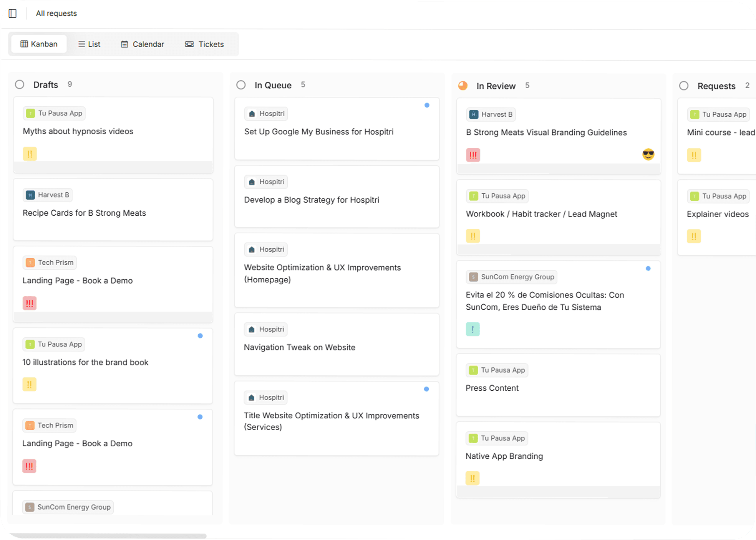Click the horizontal scrollbar at the bottom
Image resolution: width=756 pixels, height=540 pixels.
[108, 535]
